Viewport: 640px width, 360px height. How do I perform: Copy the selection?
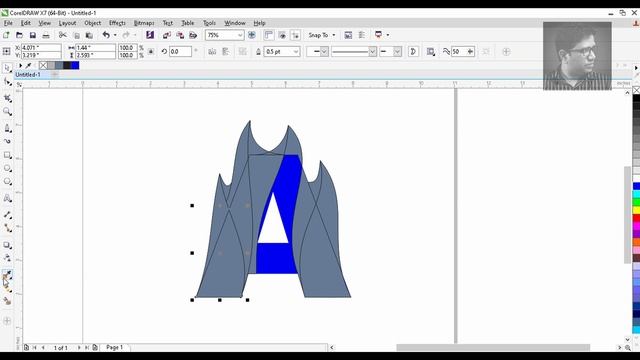(x=76, y=35)
